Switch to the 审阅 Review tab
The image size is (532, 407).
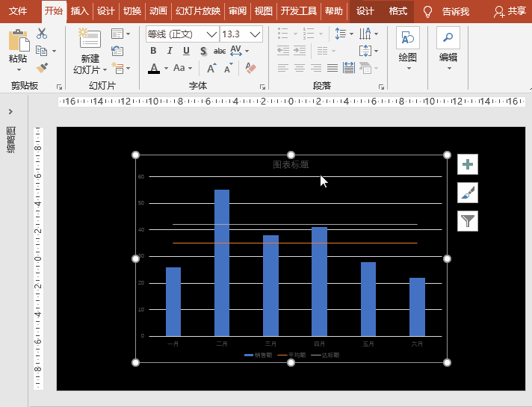237,11
